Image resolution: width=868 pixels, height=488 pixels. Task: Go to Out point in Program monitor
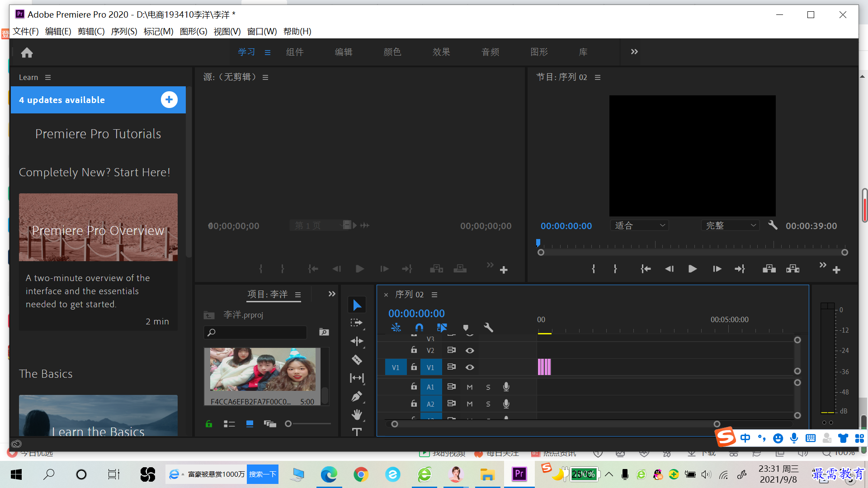[x=740, y=269]
